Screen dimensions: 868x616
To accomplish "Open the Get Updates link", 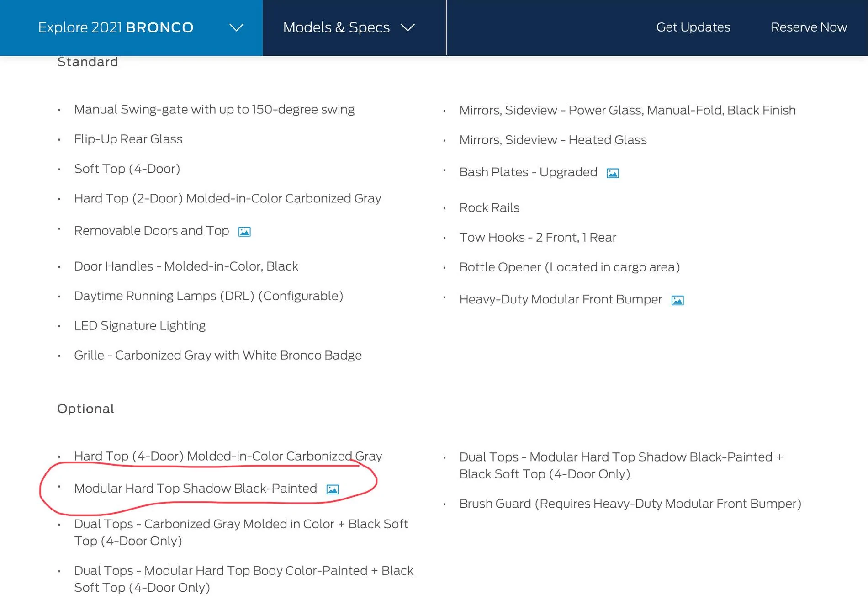I will pos(693,27).
